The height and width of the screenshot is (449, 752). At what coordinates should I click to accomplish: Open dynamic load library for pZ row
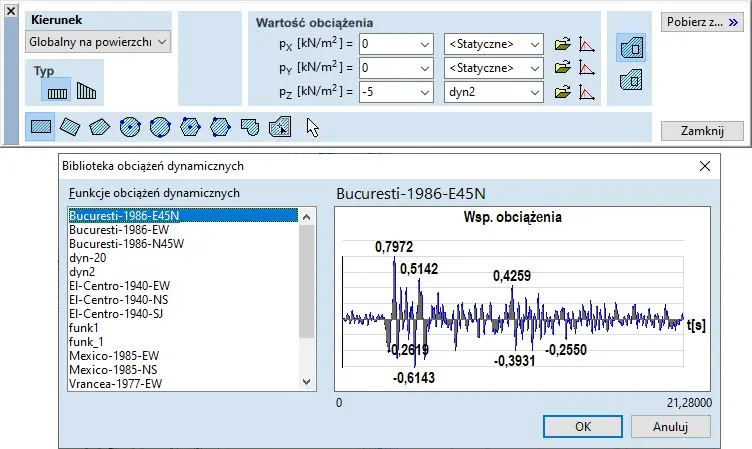point(563,91)
